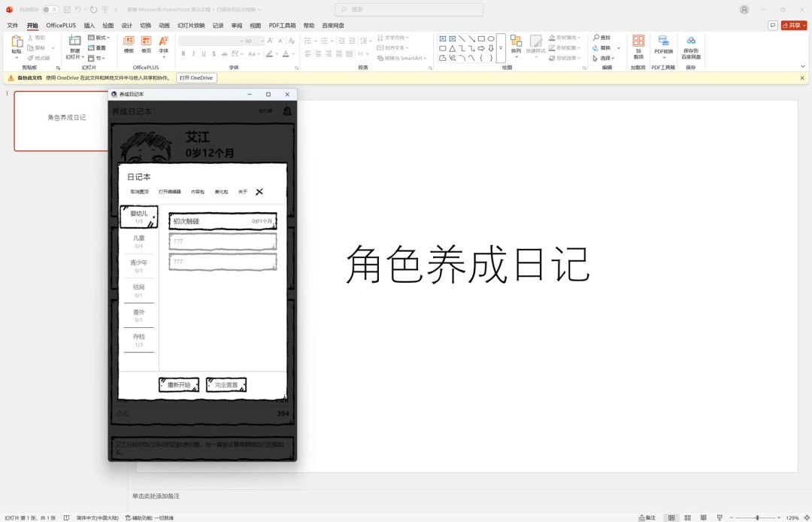Screen dimensions: 812x522
Task: Open the font name combo box
Action: click(211, 41)
